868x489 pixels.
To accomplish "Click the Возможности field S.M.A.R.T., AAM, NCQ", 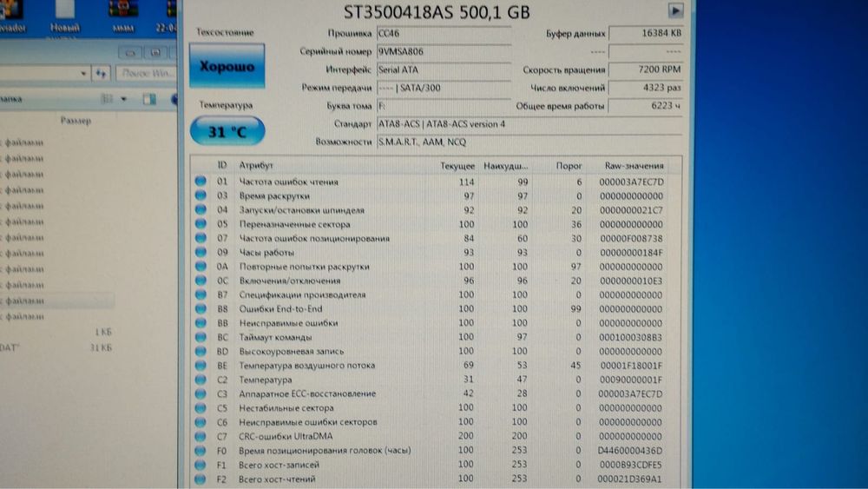I will (529, 142).
